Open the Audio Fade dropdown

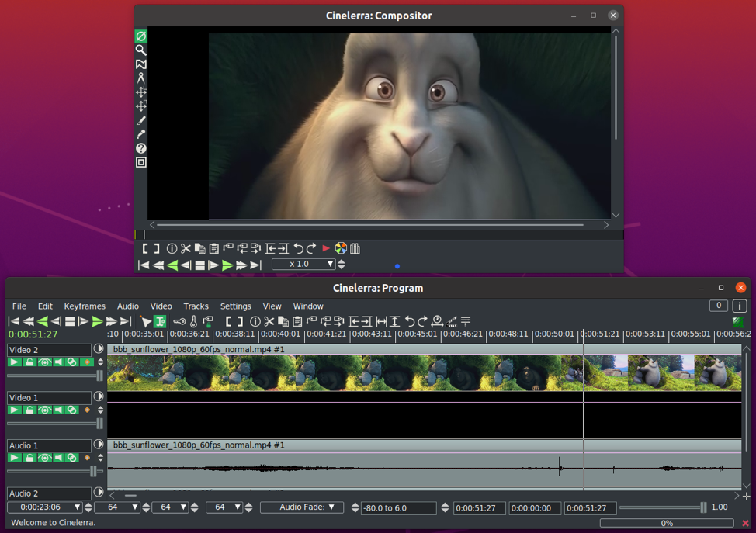[302, 507]
